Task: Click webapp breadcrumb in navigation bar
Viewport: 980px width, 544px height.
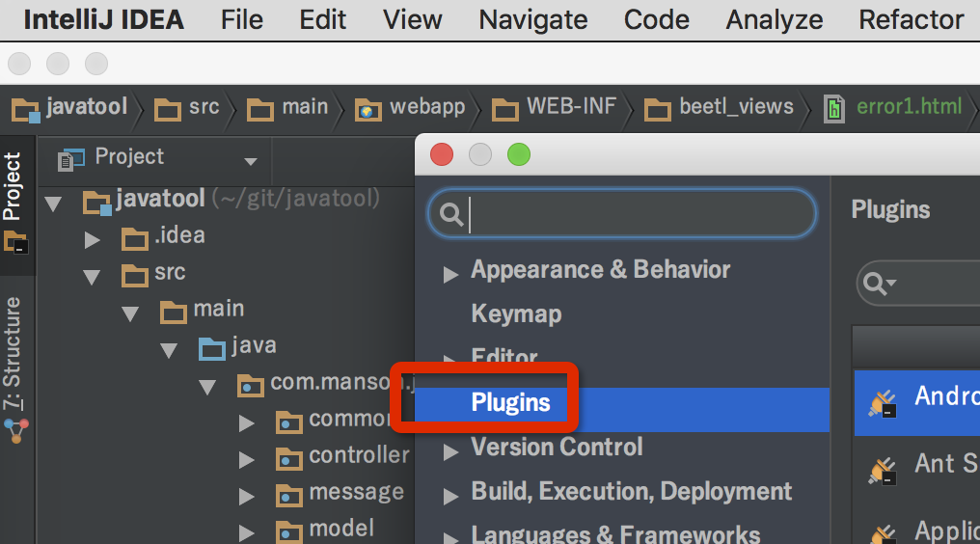Action: pos(427,107)
